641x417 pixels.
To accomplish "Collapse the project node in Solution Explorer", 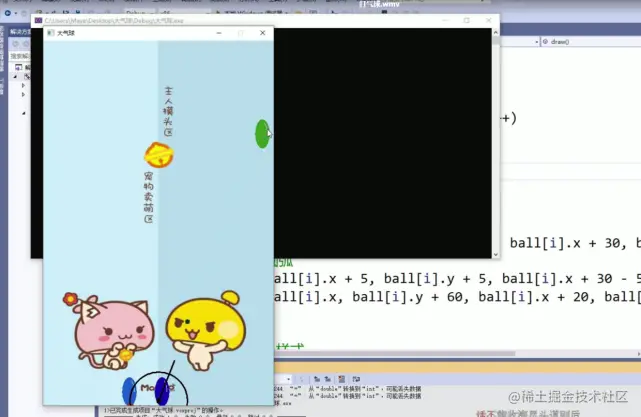I will click(x=16, y=77).
